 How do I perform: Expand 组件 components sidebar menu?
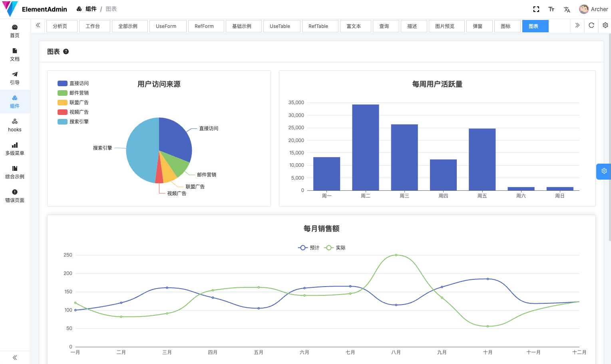pos(15,102)
